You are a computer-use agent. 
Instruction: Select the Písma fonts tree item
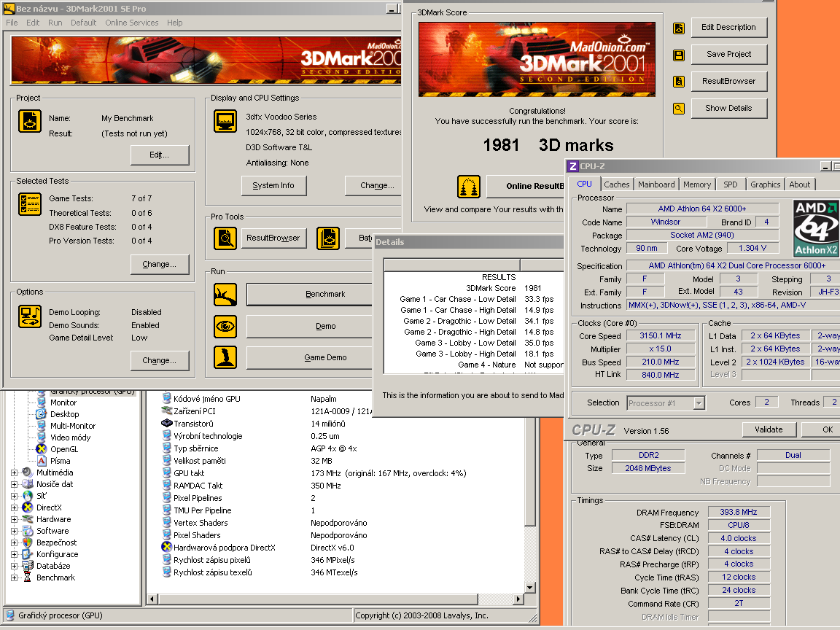point(61,461)
